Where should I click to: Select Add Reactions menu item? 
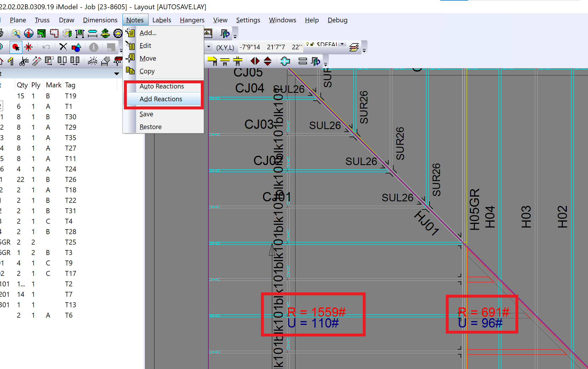161,99
